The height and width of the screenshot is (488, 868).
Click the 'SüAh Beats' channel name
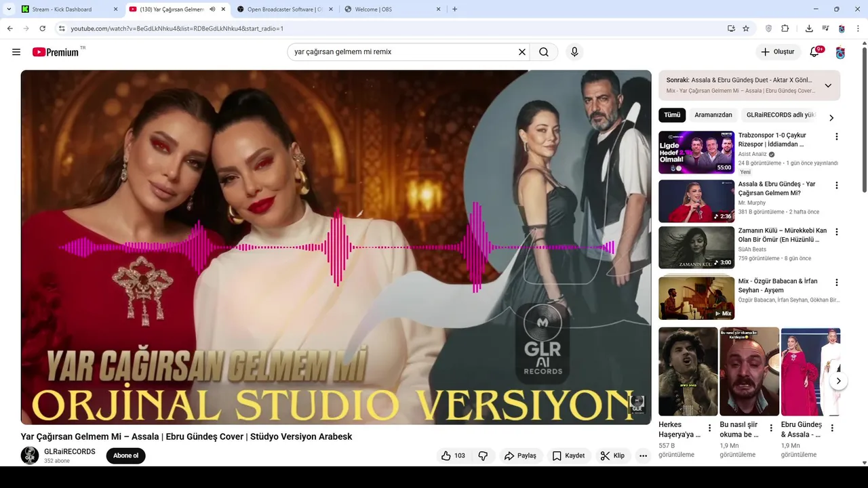pyautogui.click(x=753, y=249)
